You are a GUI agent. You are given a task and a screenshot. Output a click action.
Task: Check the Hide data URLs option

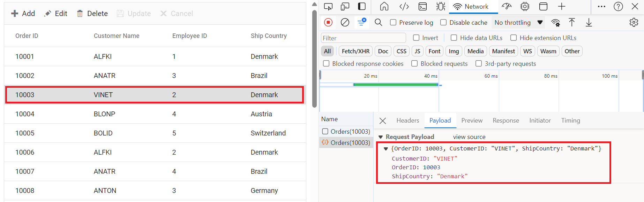[x=454, y=38]
